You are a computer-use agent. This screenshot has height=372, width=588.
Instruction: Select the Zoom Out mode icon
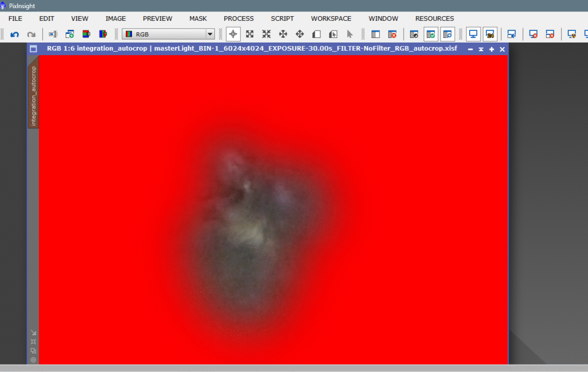tap(266, 34)
